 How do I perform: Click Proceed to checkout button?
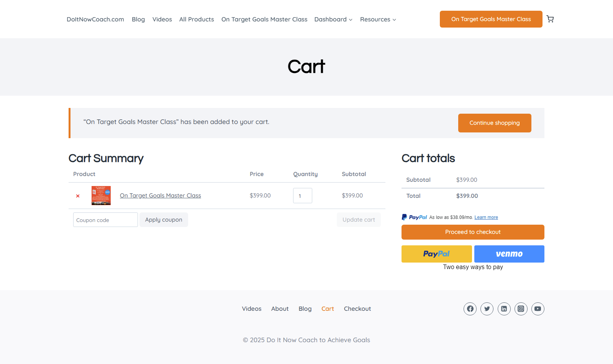pos(473,232)
